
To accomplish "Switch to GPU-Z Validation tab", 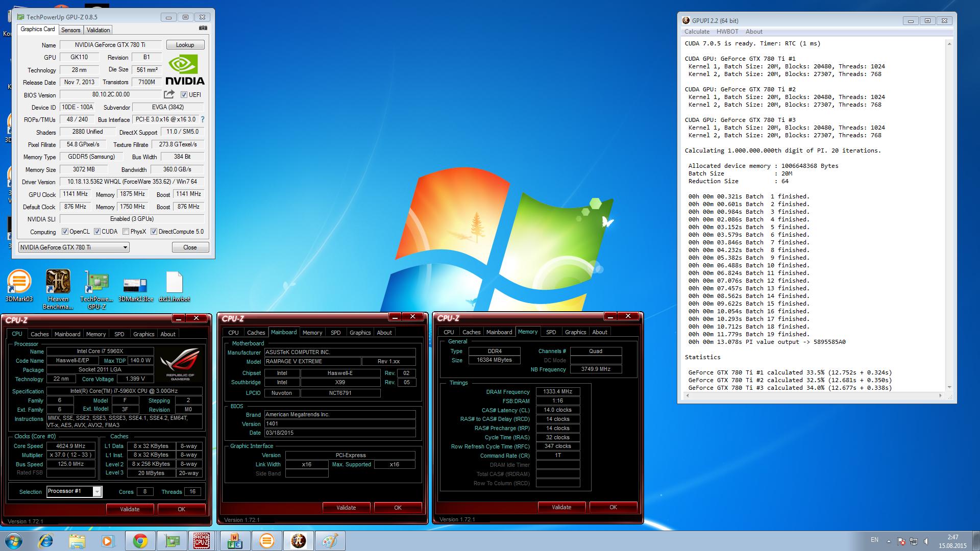I will tap(98, 30).
